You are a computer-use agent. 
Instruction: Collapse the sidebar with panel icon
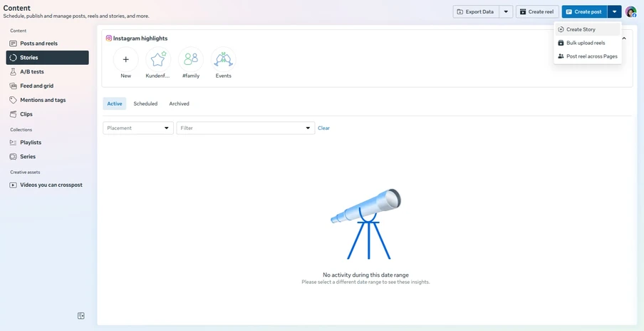[81, 316]
